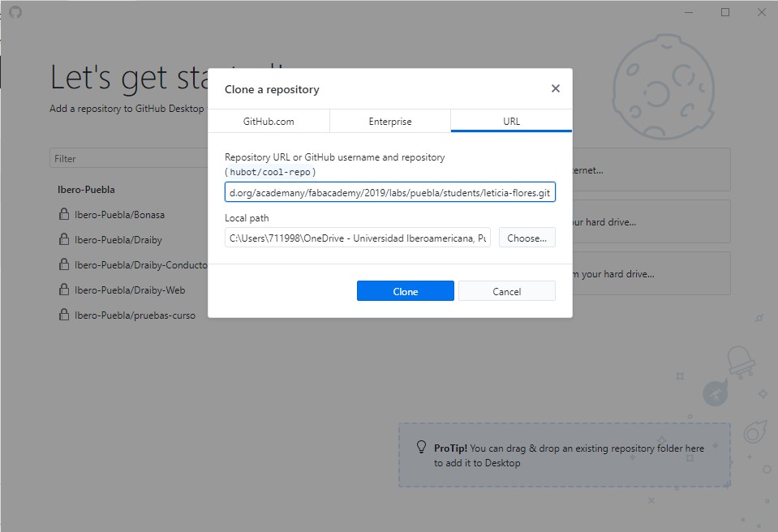Select the Ibero-Puebla/Draiby-Web repository
This screenshot has width=778, height=532.
point(129,290)
